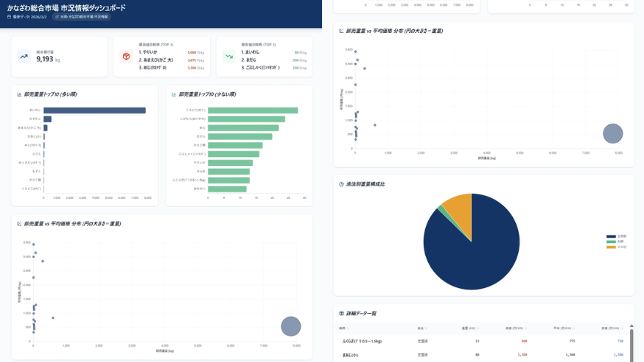Sort the table by 重量 column header

(470, 328)
